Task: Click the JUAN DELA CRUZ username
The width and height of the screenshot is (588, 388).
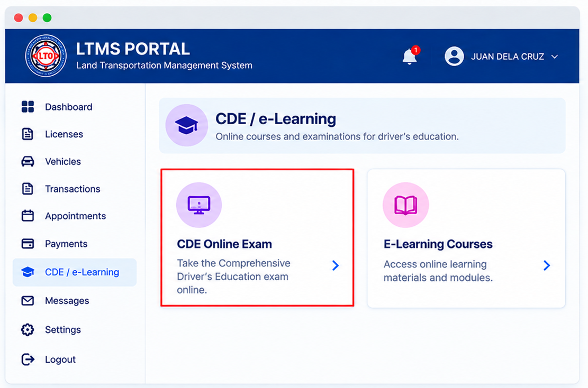Action: (x=508, y=57)
